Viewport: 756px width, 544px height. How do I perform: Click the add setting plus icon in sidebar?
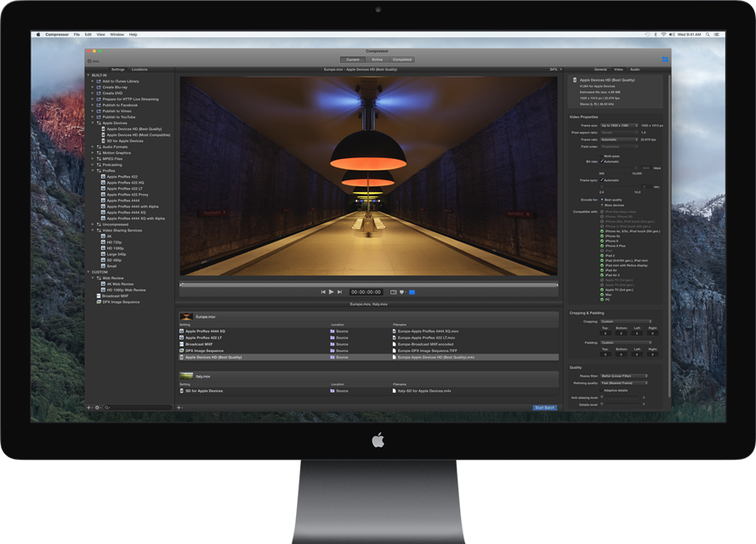coord(88,408)
